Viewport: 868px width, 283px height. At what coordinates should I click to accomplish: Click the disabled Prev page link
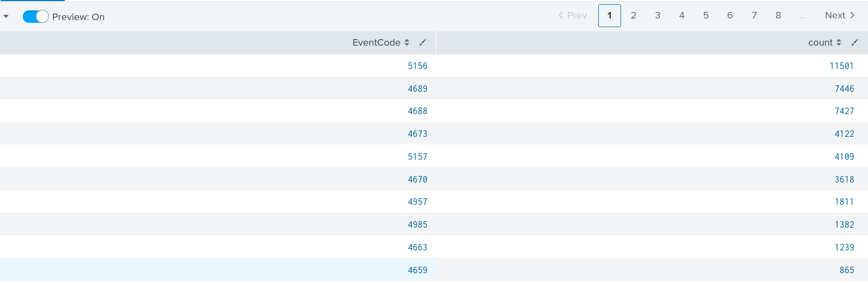coord(573,16)
